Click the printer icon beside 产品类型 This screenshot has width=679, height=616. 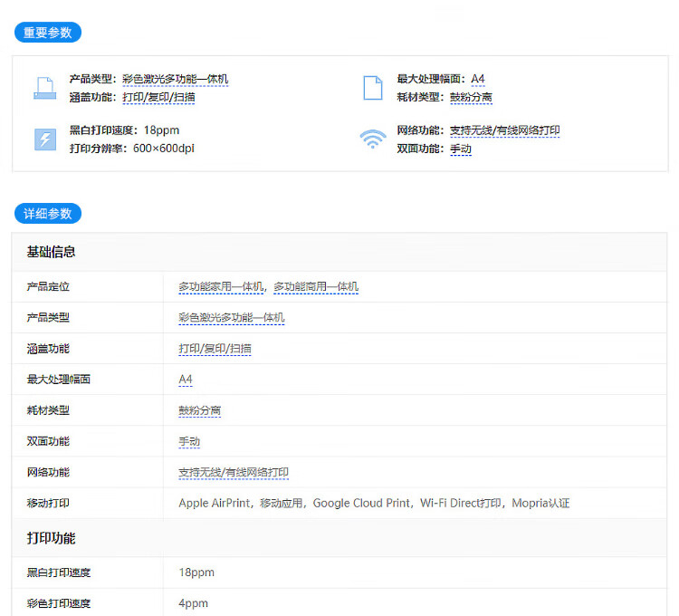pos(44,88)
